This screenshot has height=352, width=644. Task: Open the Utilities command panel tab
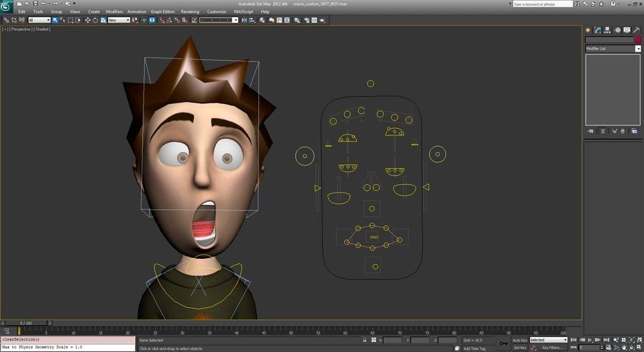(637, 30)
